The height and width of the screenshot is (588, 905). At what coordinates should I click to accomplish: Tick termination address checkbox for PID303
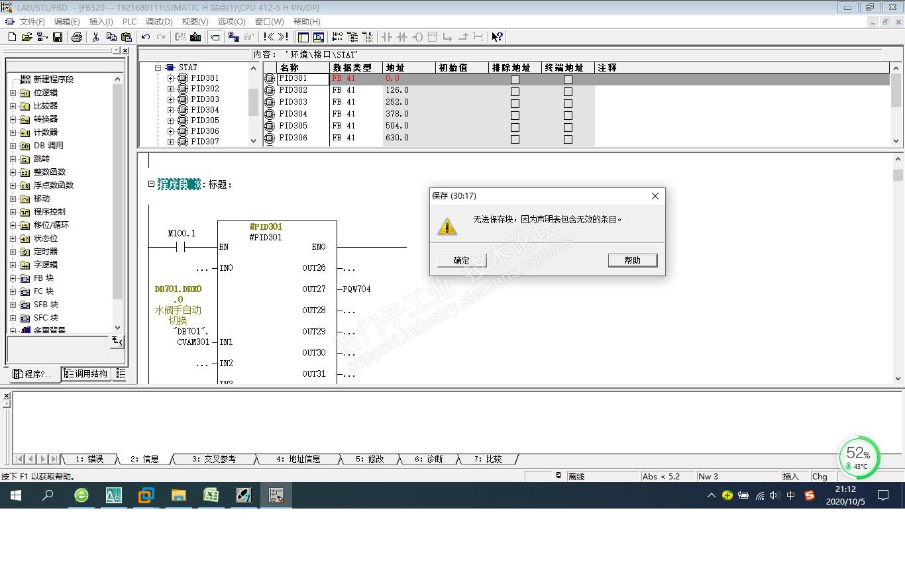[x=568, y=103]
